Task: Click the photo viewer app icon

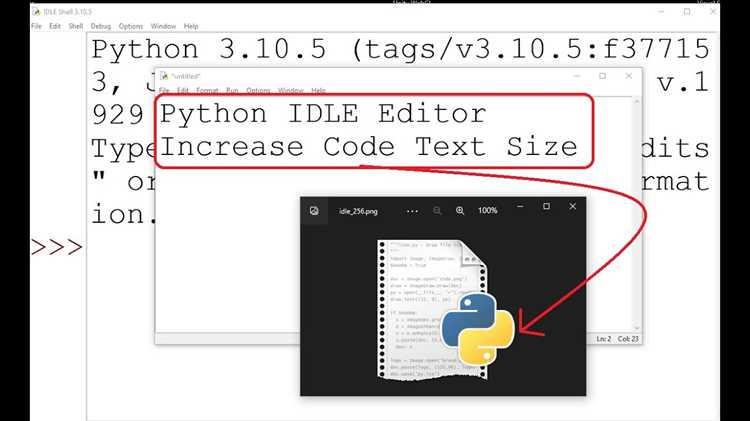Action: [314, 211]
